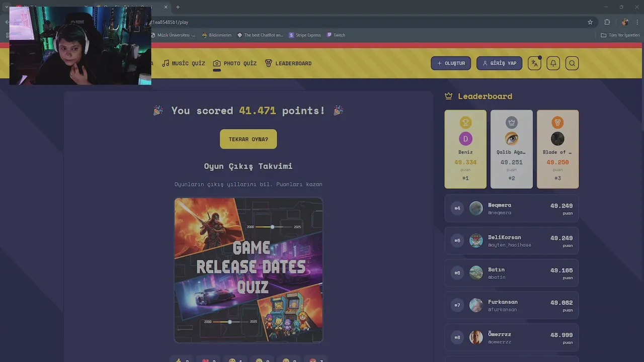Open Twitch bookmark
Viewport: 644px width, 362px height.
tap(336, 35)
